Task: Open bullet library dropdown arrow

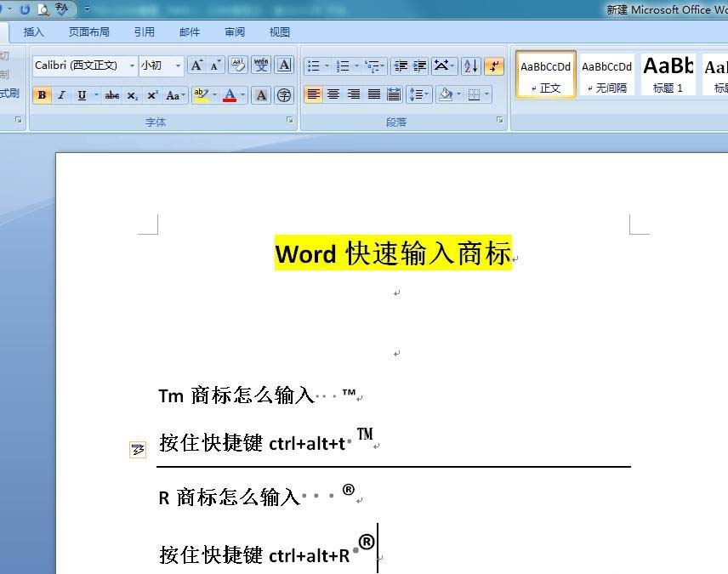Action: coord(327,66)
